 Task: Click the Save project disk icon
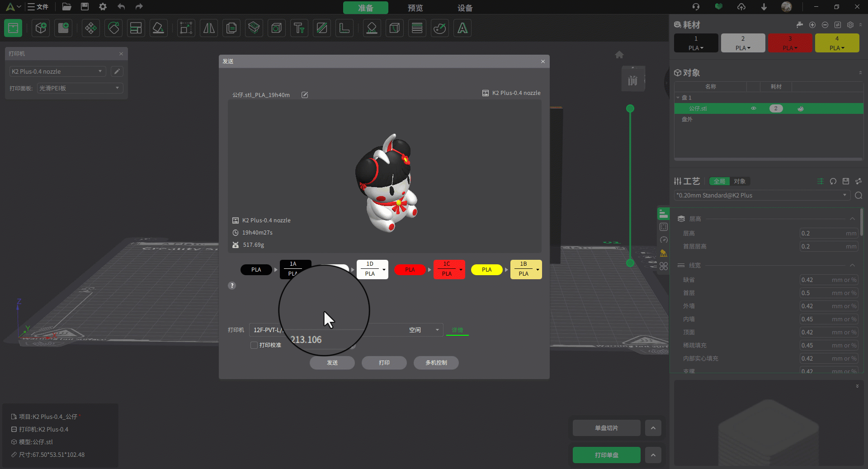(x=85, y=7)
